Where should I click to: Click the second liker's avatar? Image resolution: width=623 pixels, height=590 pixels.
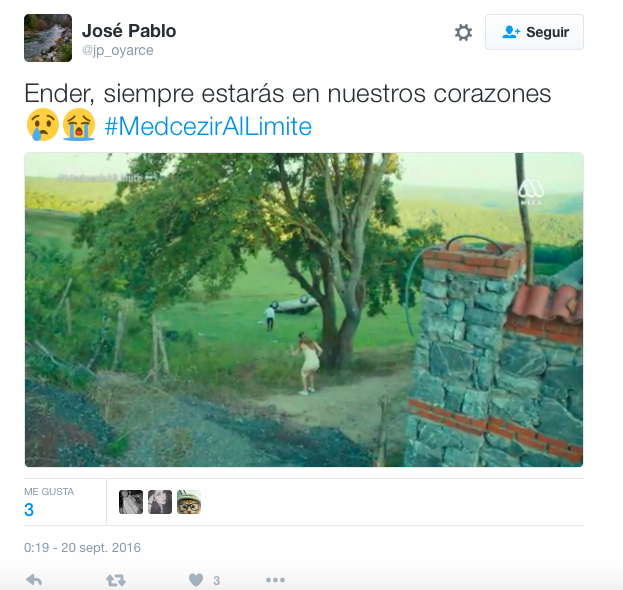coord(160,502)
